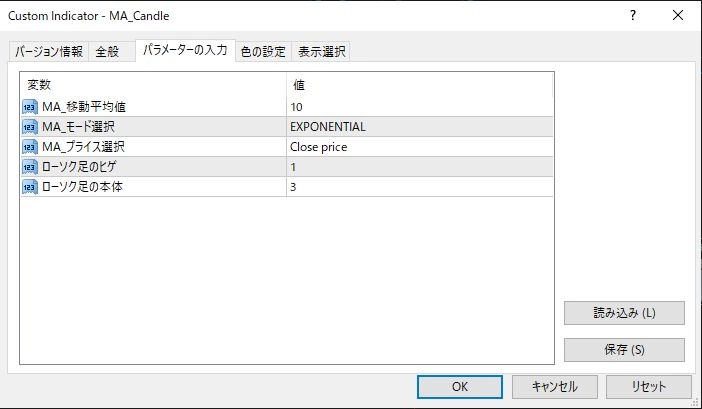
Task: Open the Close price value dropdown
Action: 420,147
